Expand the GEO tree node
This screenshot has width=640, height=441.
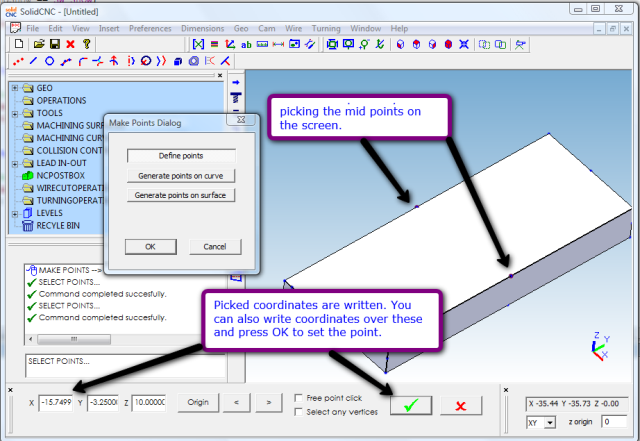point(14,88)
